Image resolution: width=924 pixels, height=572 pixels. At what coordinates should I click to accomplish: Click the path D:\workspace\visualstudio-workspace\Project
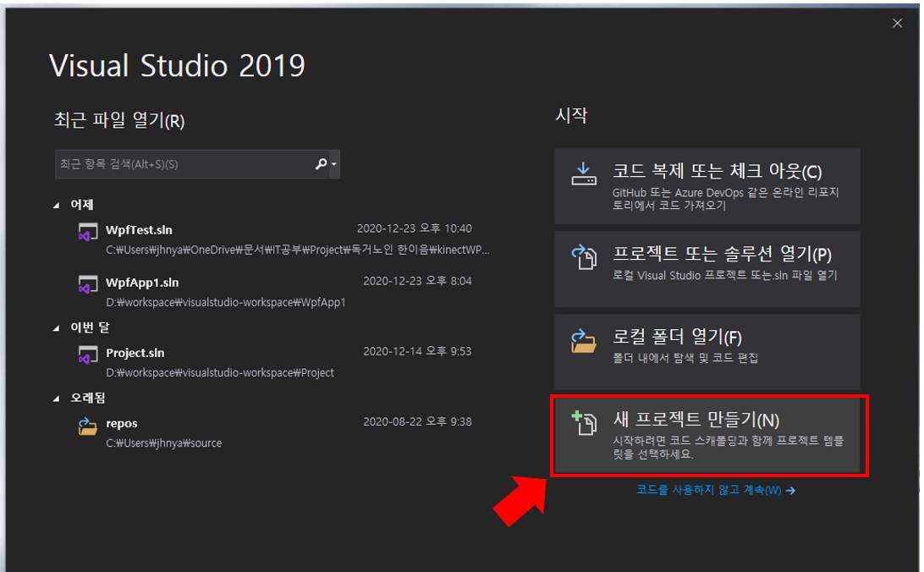coord(220,373)
